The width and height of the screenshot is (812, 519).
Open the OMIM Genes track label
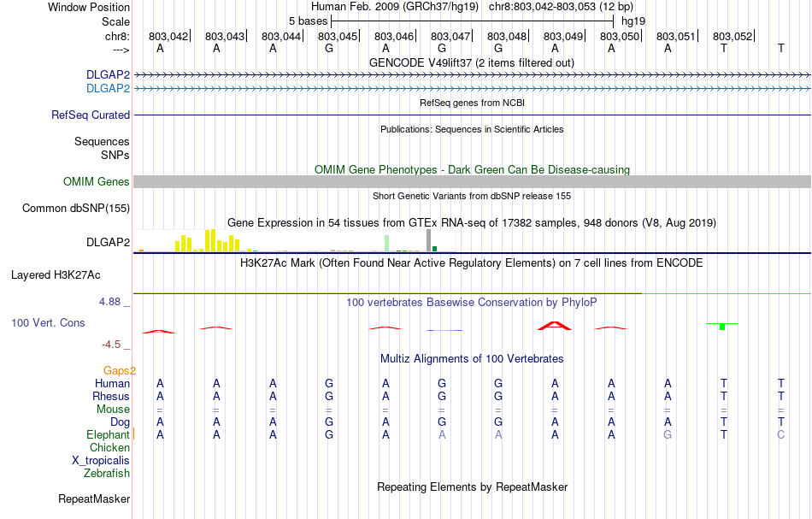[x=96, y=182]
